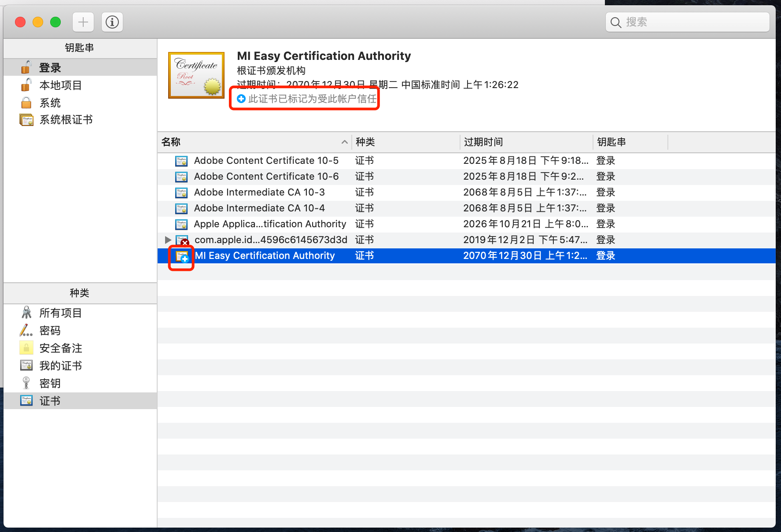The image size is (781, 532).
Task: Show the 密钥 category
Action: (x=80, y=383)
